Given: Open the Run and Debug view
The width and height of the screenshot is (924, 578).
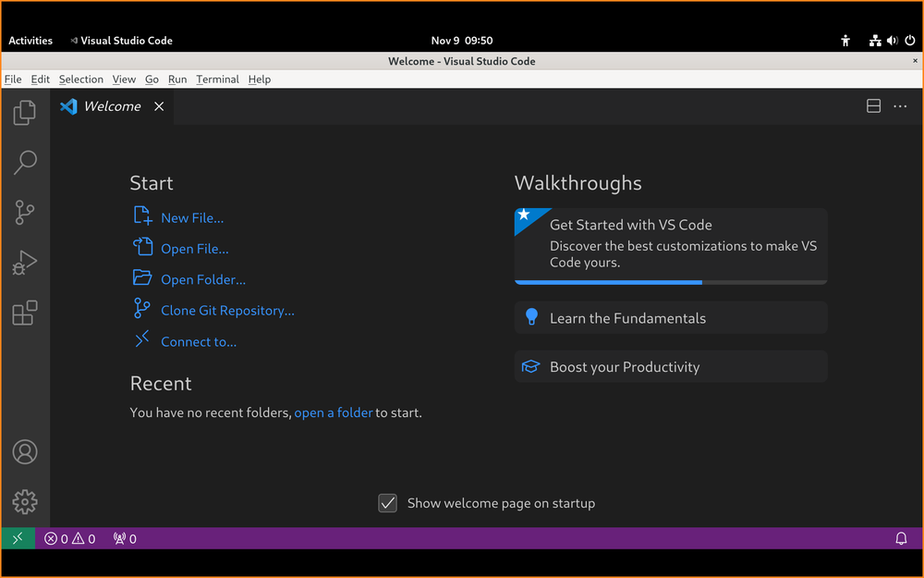Looking at the screenshot, I should click(24, 263).
